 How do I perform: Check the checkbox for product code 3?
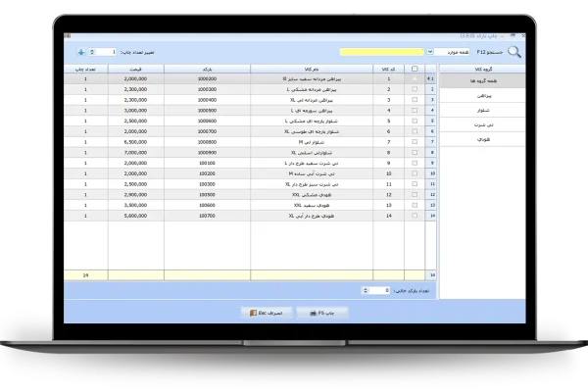point(415,100)
